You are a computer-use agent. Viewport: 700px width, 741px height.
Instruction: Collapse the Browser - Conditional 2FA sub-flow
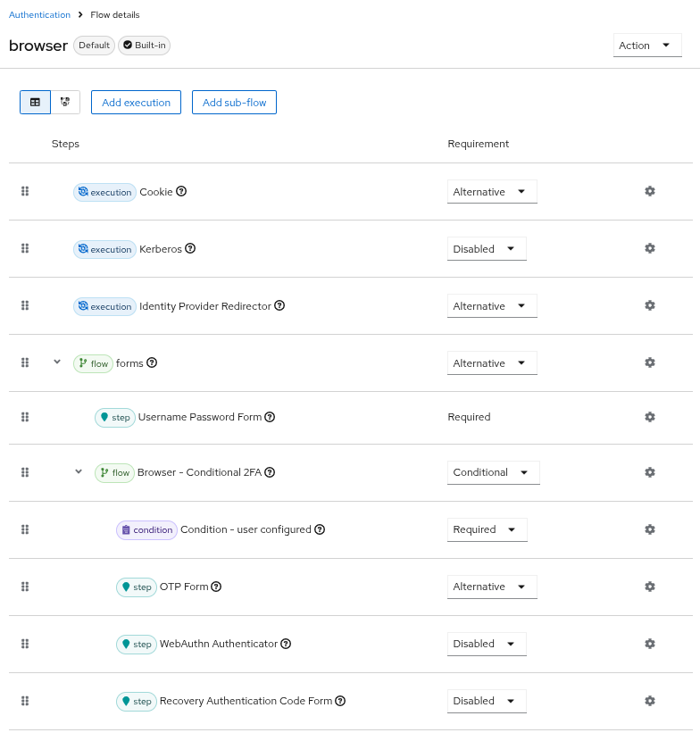point(79,472)
